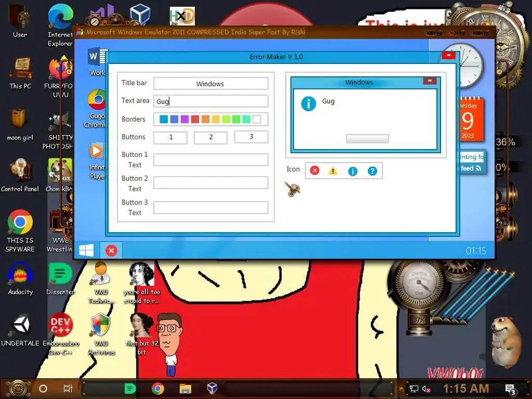Focus the Title bar input containing Windows
Viewport: 532px width, 399px height.
coord(211,84)
